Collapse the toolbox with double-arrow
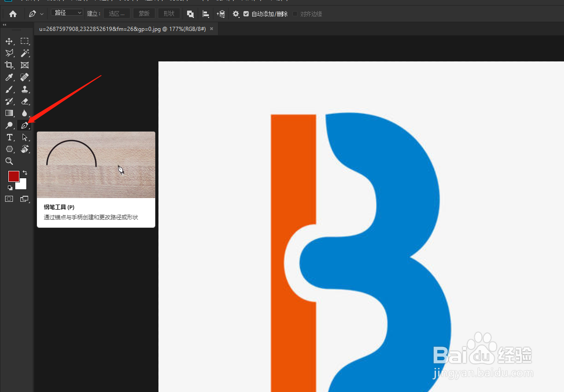564x392 pixels. click(x=5, y=25)
